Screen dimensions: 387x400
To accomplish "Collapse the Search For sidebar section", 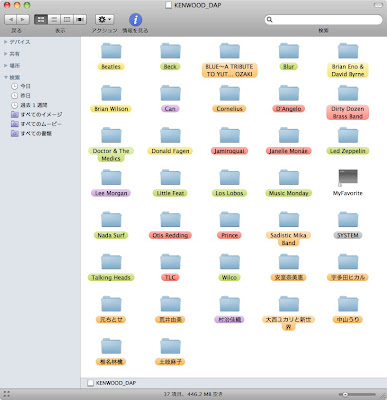I will [6, 77].
